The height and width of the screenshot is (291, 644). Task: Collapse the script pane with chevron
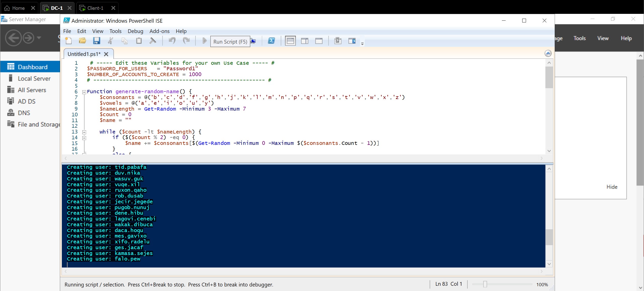(x=548, y=53)
